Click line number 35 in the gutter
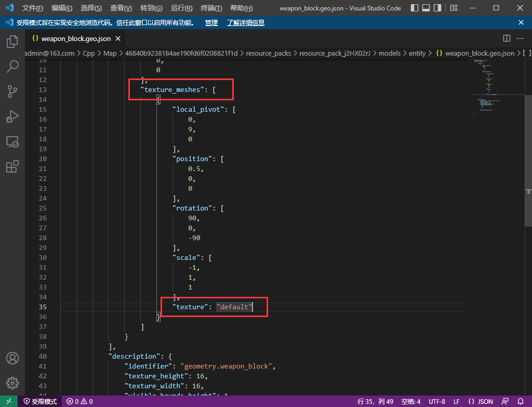 [x=43, y=307]
